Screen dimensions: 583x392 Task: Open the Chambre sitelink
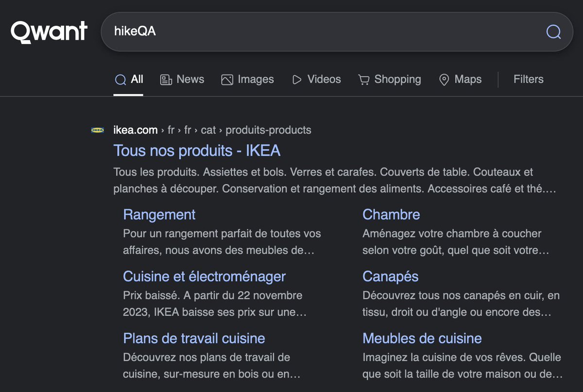(x=391, y=215)
